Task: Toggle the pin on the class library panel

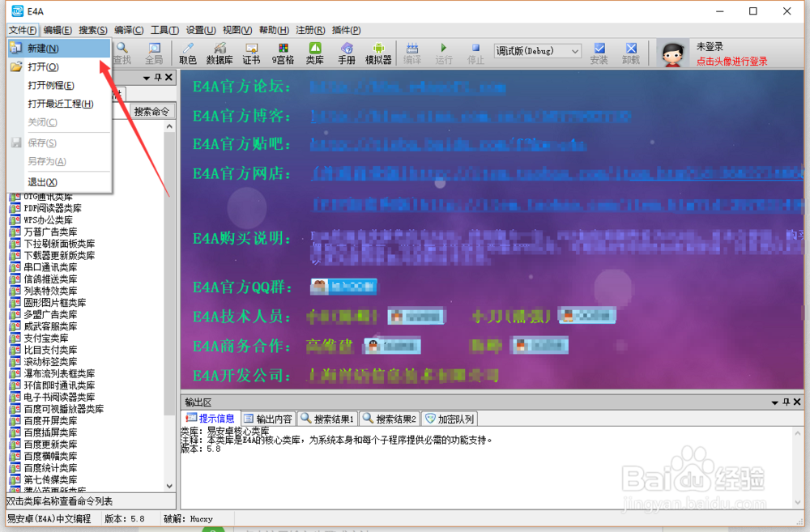Action: click(156, 77)
